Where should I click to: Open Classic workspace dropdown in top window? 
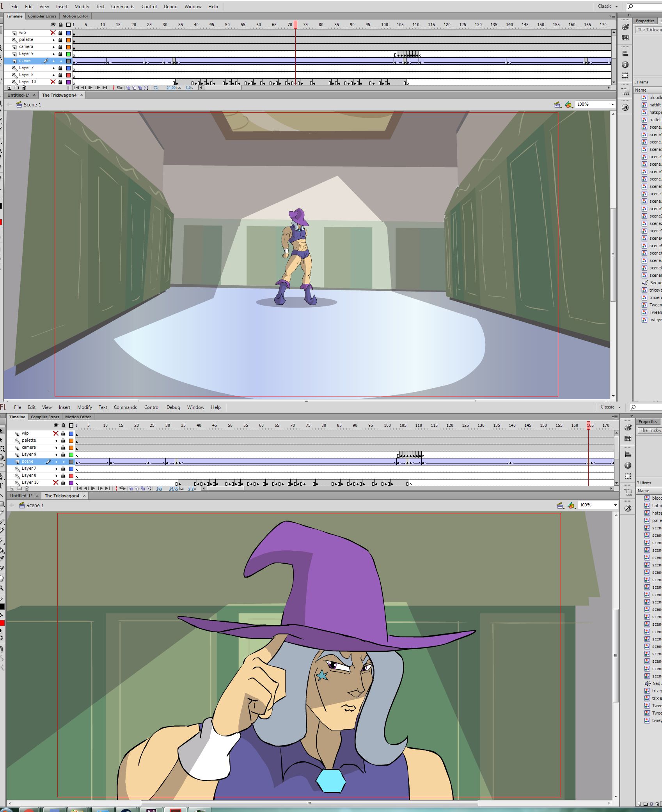click(608, 6)
